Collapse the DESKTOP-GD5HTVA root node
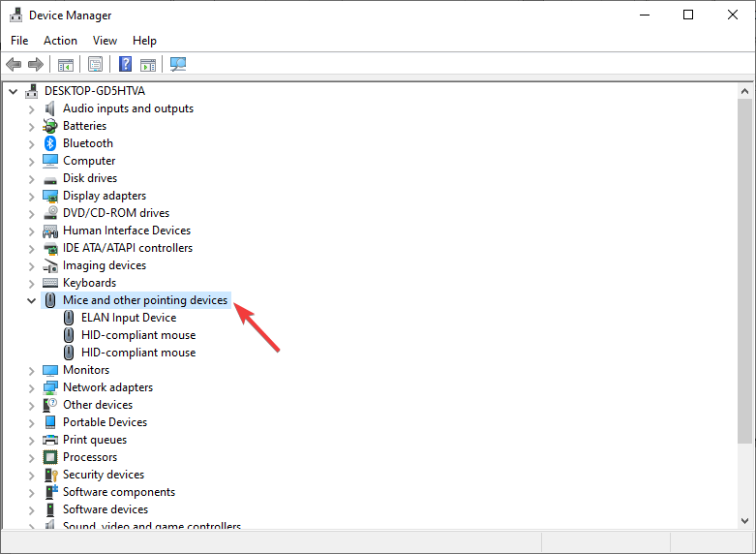This screenshot has height=554, width=756. click(13, 91)
